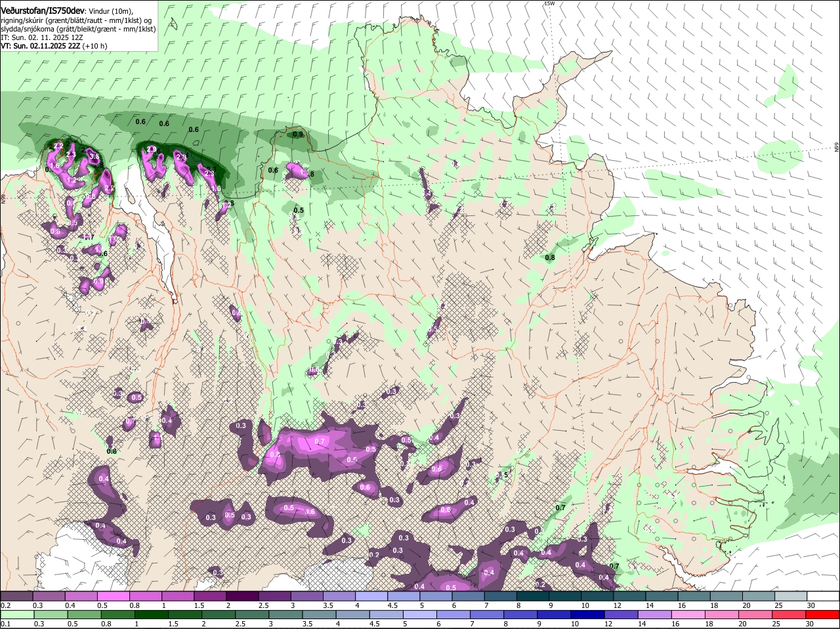840x629 pixels.
Task: Click the 0.8 value near the eastern fjord
Action: pos(550,257)
